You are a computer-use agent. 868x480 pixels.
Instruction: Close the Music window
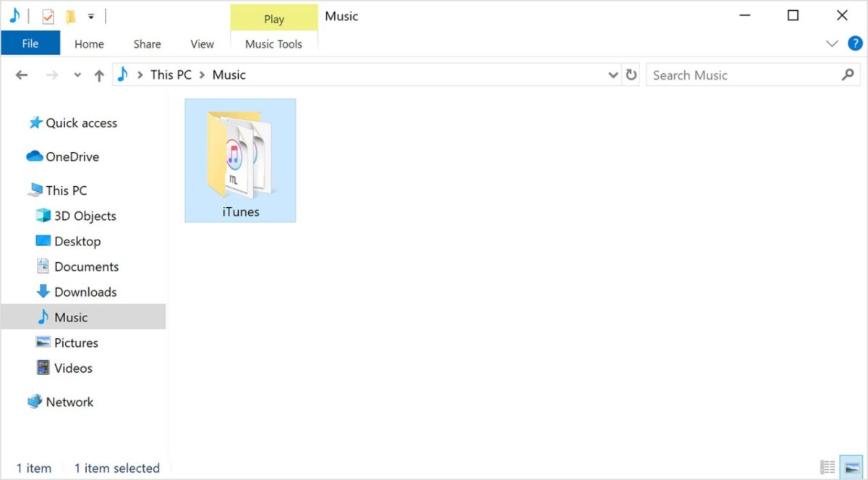(842, 15)
